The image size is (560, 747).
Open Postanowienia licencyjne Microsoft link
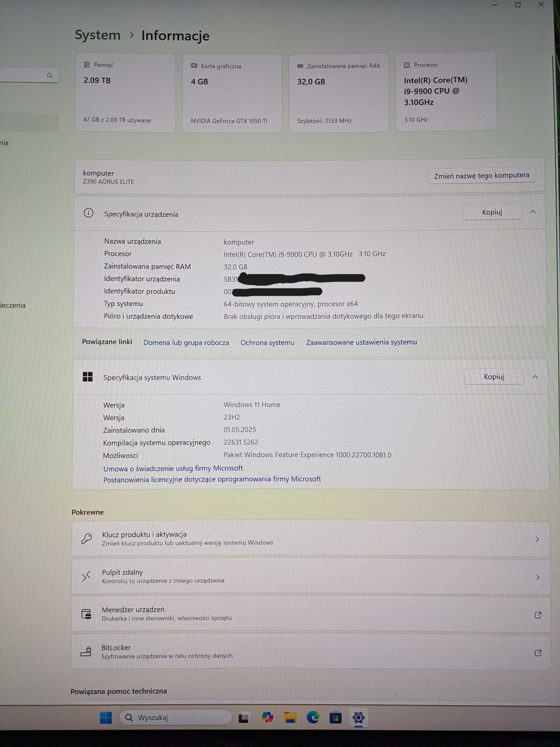click(x=212, y=479)
